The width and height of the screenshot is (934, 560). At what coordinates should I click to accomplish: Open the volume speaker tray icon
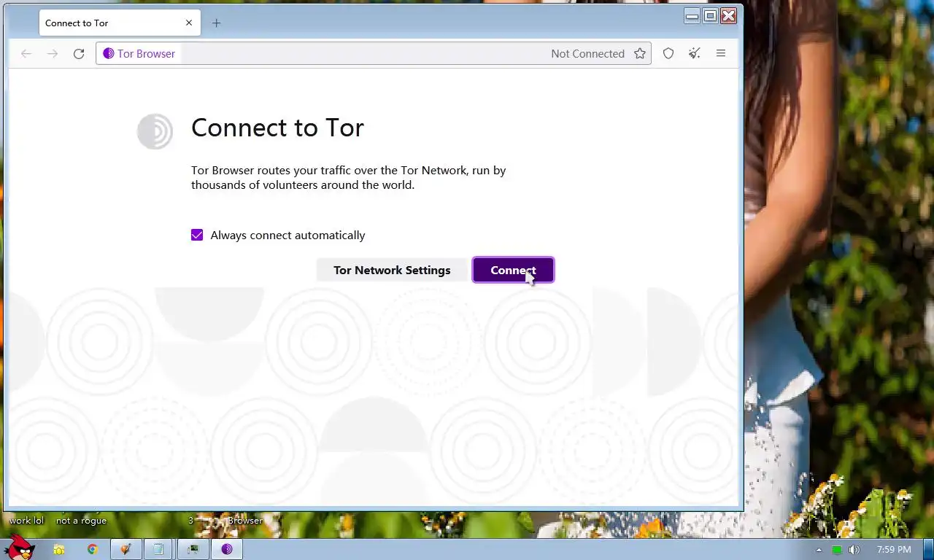854,550
